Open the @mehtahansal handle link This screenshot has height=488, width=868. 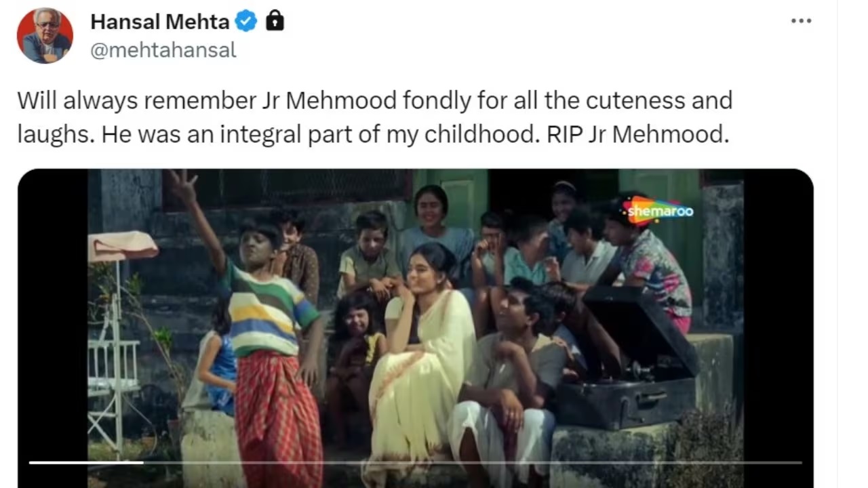[x=163, y=50]
